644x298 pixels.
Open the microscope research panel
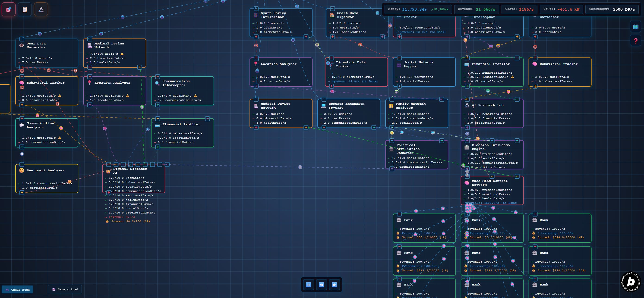41,9
